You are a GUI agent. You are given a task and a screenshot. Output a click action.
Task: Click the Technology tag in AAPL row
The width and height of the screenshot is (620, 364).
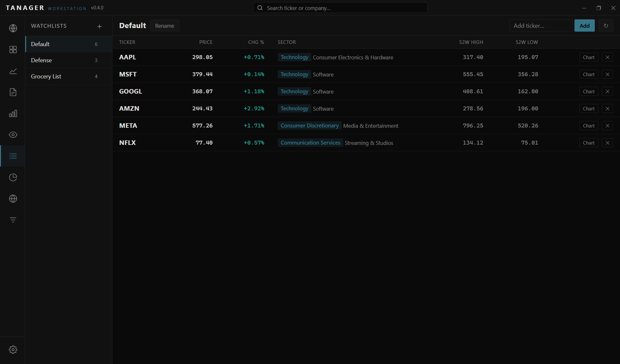point(294,57)
